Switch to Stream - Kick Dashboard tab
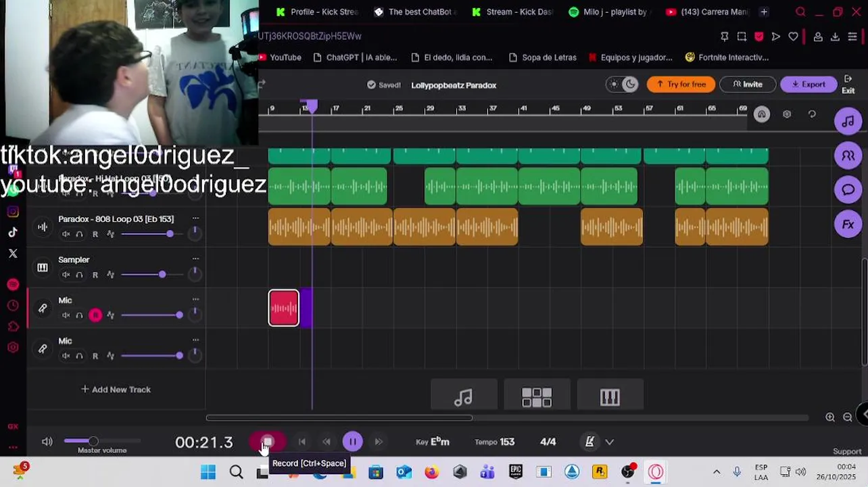This screenshot has height=487, width=868. pyautogui.click(x=513, y=11)
